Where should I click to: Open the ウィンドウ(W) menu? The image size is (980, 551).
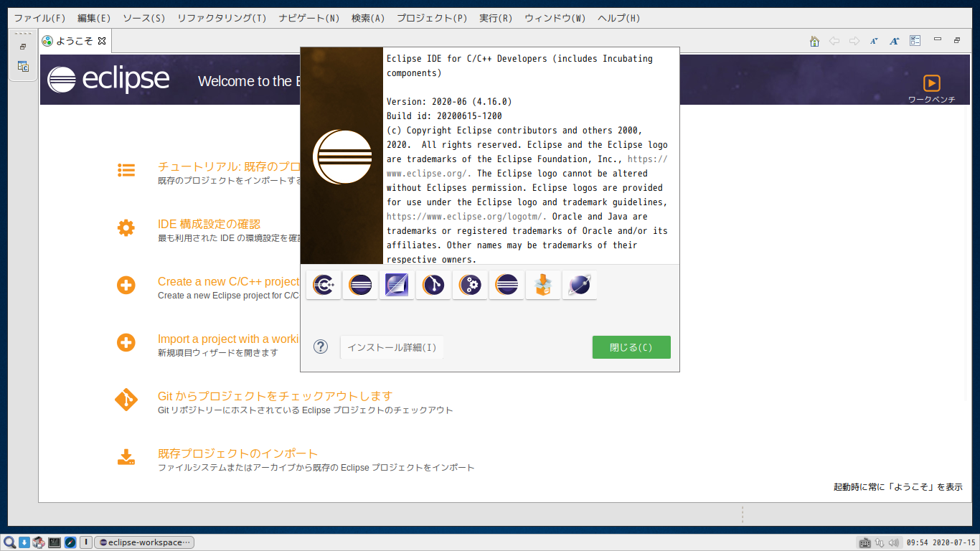555,18
